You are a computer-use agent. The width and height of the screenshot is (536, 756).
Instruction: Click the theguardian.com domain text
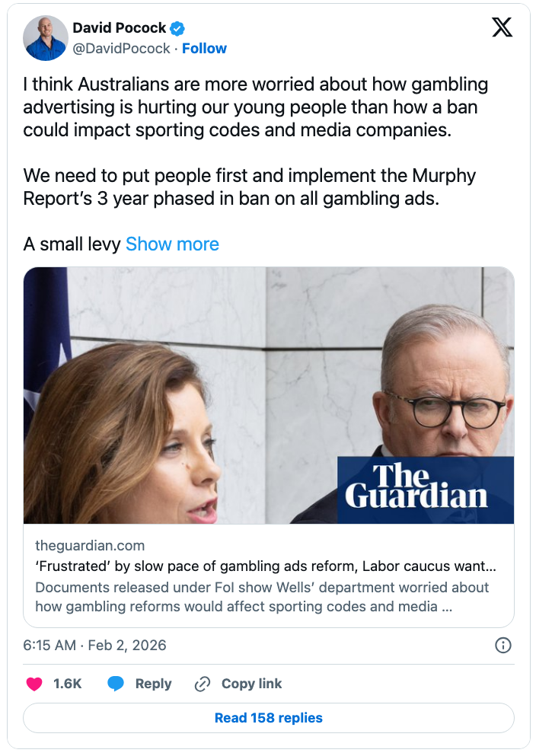click(90, 546)
